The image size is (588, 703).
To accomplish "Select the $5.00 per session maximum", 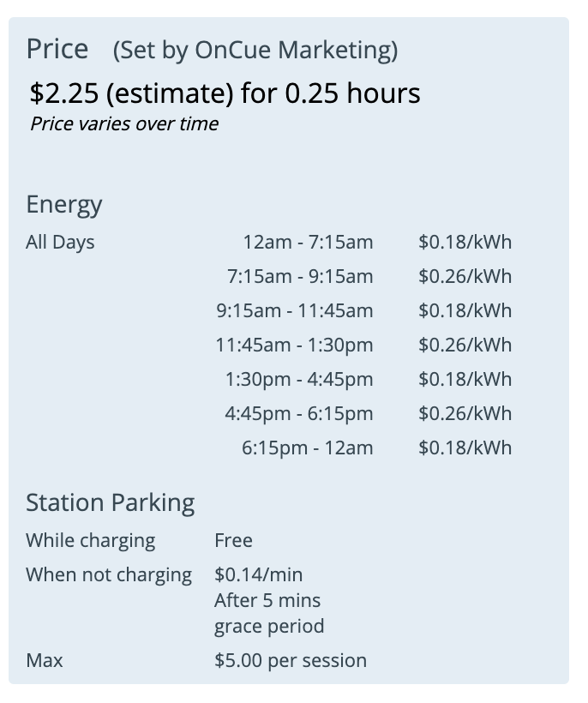I will point(291,660).
